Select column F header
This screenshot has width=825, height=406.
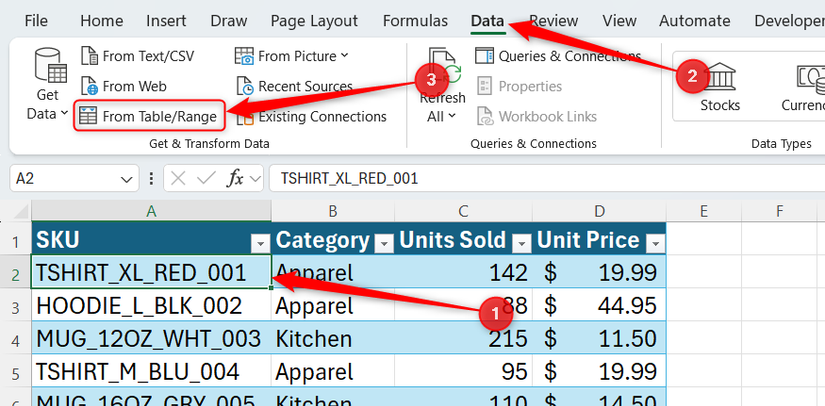tap(779, 211)
